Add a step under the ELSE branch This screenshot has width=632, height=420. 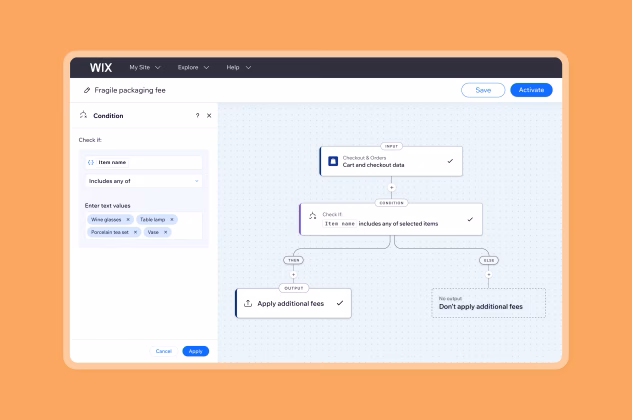pyautogui.click(x=489, y=273)
